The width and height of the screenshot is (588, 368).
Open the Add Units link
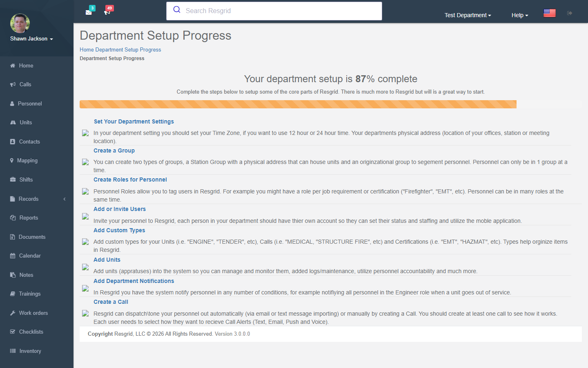pos(107,260)
